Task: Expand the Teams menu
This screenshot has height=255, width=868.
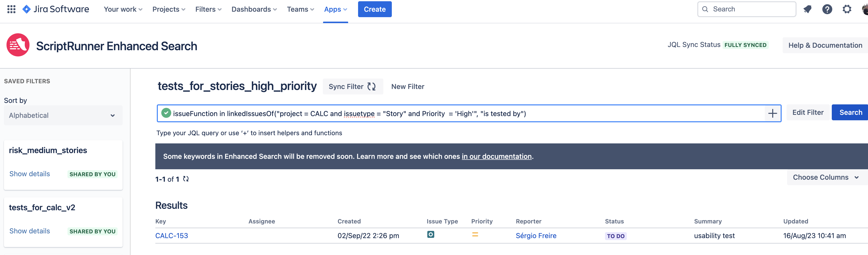Action: (x=300, y=9)
